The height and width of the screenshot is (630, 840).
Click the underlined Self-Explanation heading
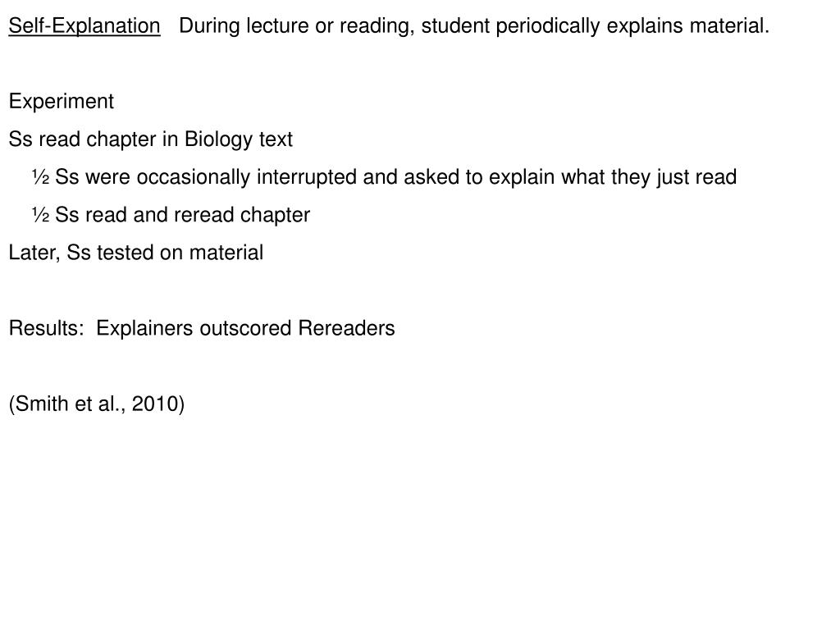pos(84,26)
